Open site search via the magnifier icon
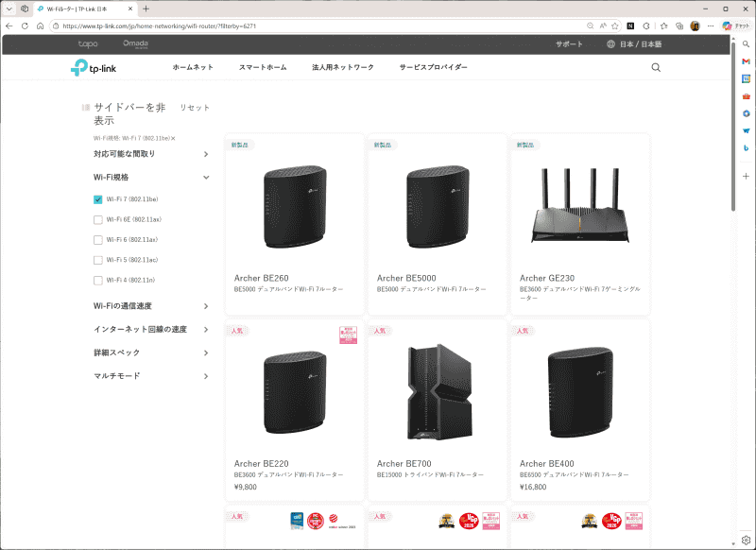This screenshot has height=550, width=756. [x=656, y=68]
